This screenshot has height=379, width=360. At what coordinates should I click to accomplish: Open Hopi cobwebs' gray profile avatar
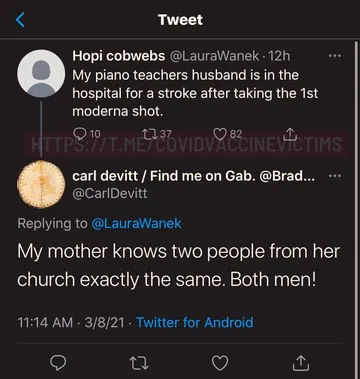click(41, 74)
